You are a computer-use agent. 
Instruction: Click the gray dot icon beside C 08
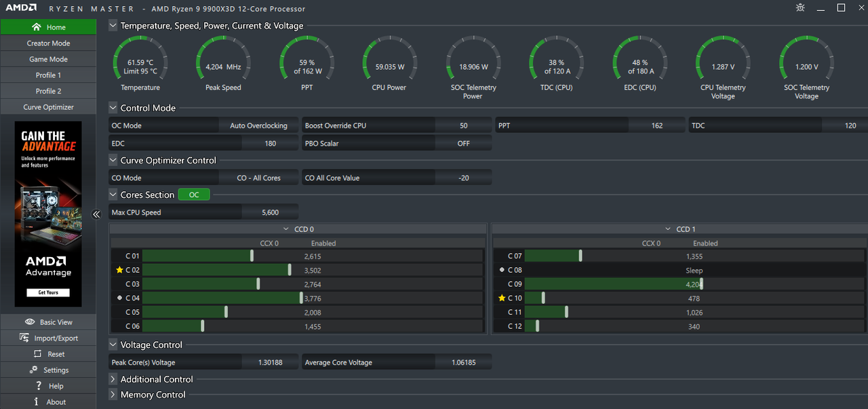(502, 270)
